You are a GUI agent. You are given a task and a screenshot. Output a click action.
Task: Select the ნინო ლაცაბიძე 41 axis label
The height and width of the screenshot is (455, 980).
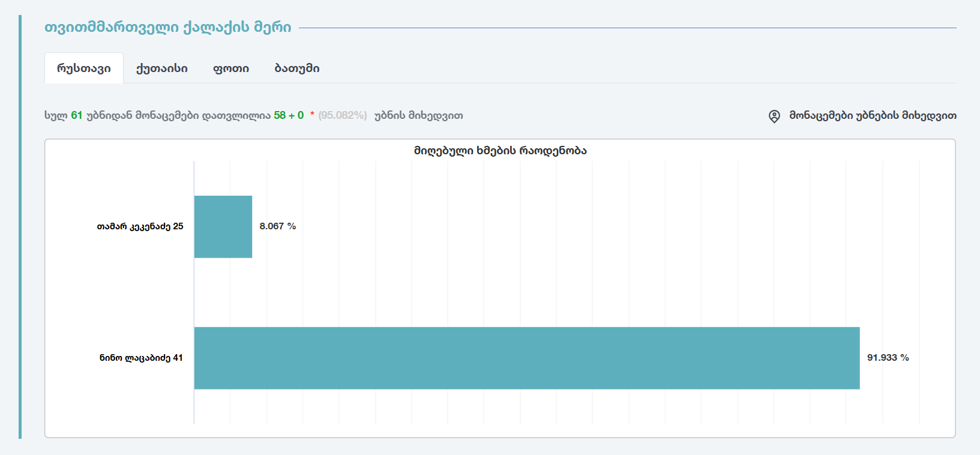tap(141, 358)
